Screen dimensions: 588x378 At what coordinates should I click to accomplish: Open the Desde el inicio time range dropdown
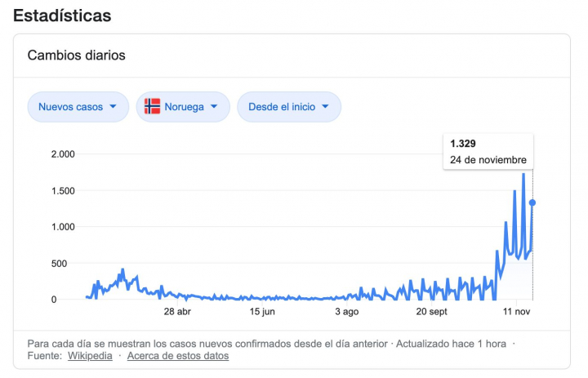pyautogui.click(x=288, y=107)
